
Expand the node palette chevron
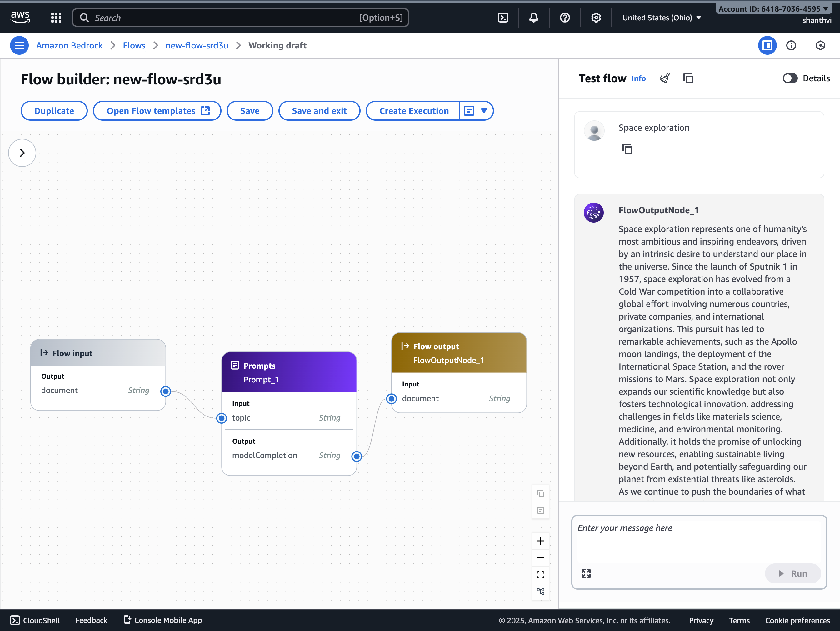point(22,153)
